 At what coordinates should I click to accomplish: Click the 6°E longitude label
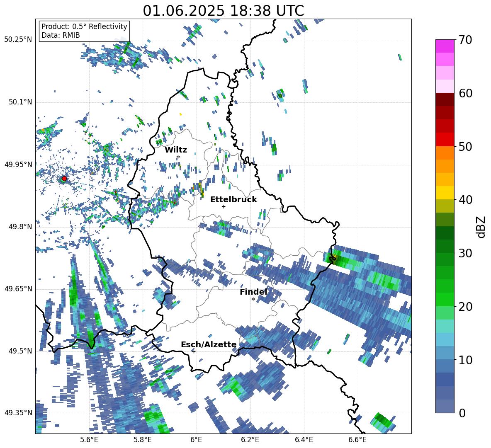(x=196, y=440)
